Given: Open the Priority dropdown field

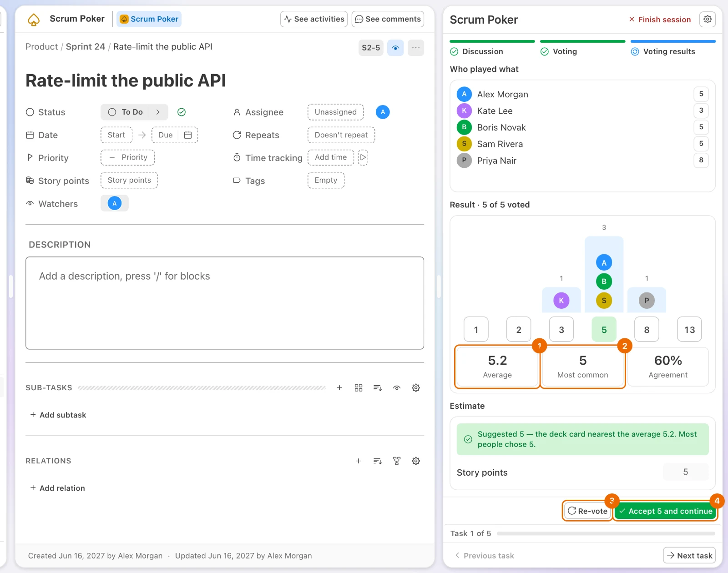Looking at the screenshot, I should point(127,157).
